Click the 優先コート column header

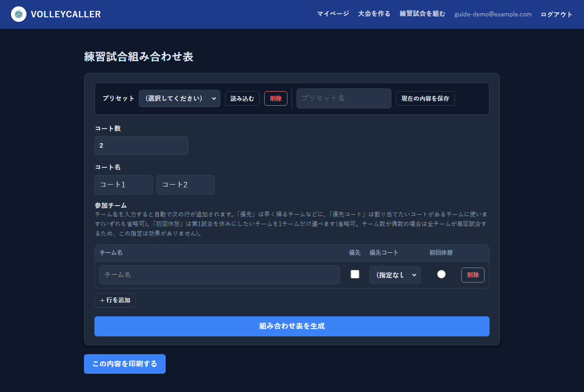(384, 253)
